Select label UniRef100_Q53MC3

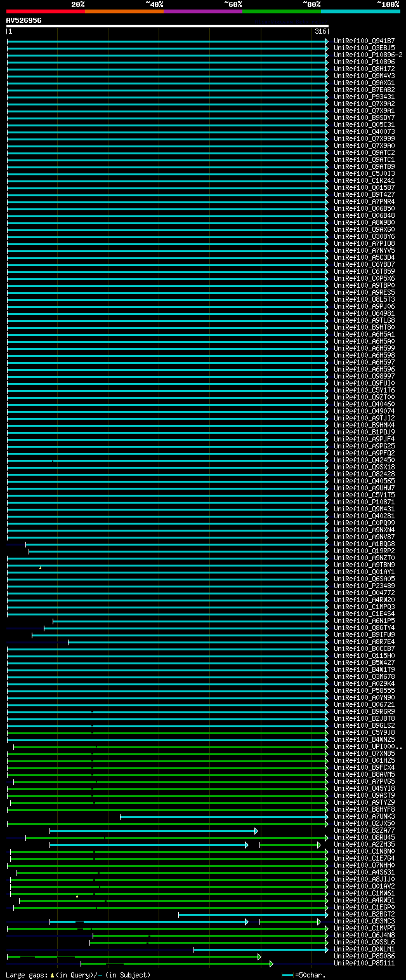(x=364, y=921)
